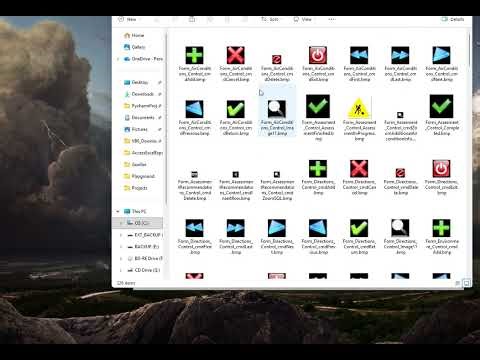This screenshot has height=360, width=480.
Task: Expand the OS (C:) drive node
Action: pyautogui.click(x=121, y=223)
